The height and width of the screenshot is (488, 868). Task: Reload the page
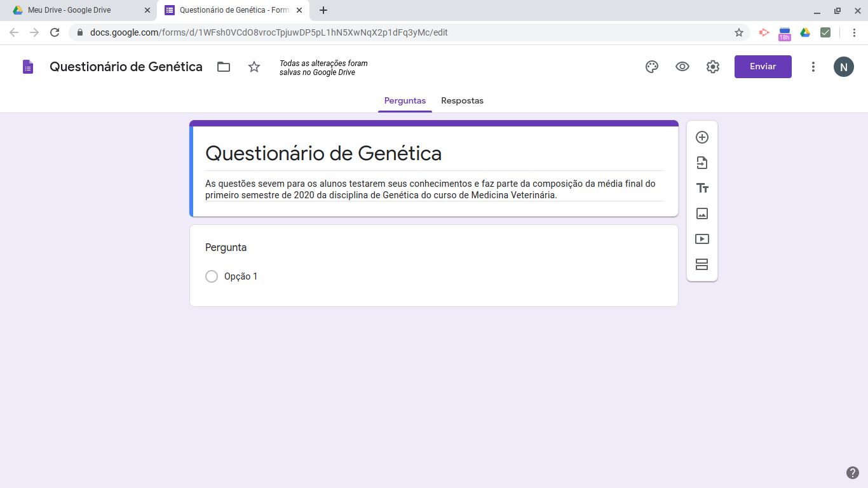pos(55,32)
